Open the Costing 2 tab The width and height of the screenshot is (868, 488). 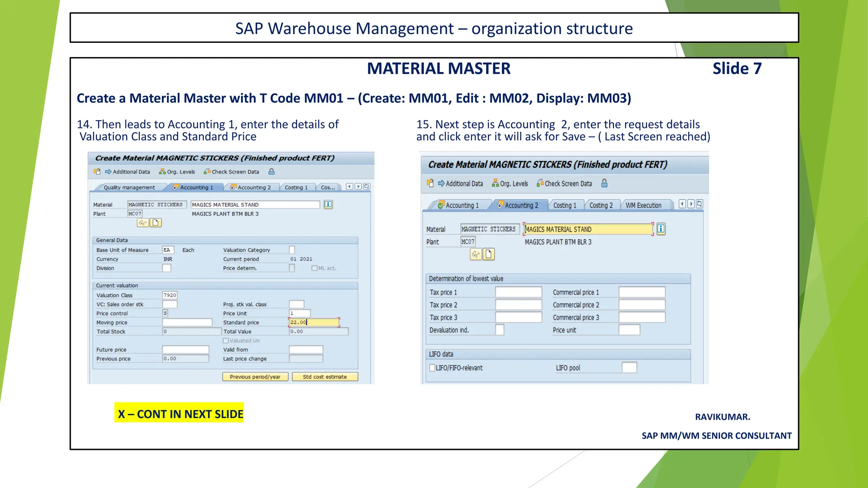point(601,205)
